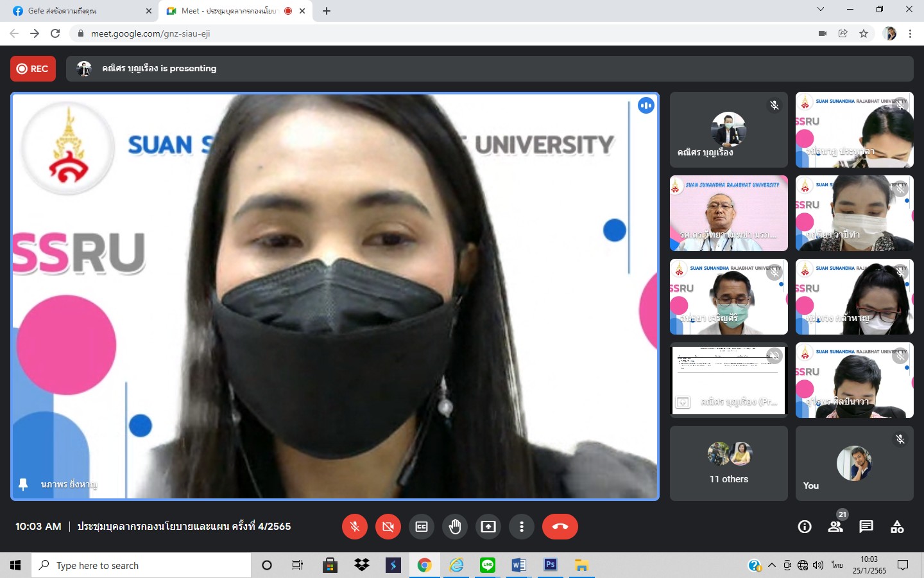Screen dimensions: 924x578
Task: Select the Google Meet tab
Action: [x=231, y=11]
